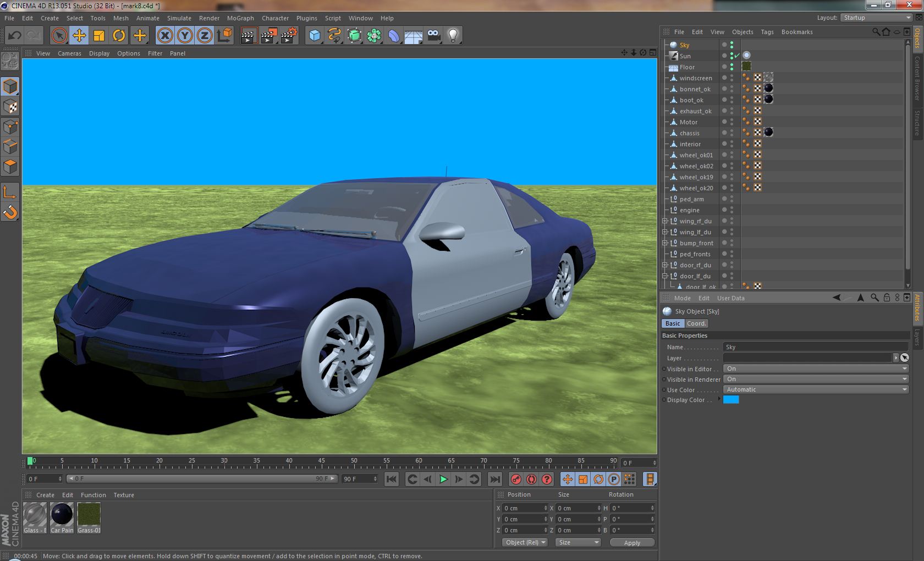Click the blue Display Color swatch

[731, 400]
